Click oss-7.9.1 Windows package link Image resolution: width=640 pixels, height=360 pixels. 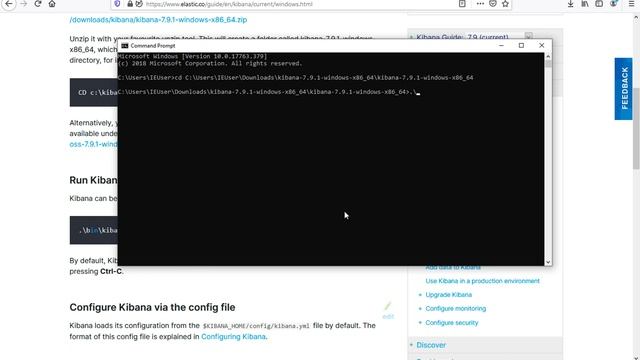pos(93,144)
